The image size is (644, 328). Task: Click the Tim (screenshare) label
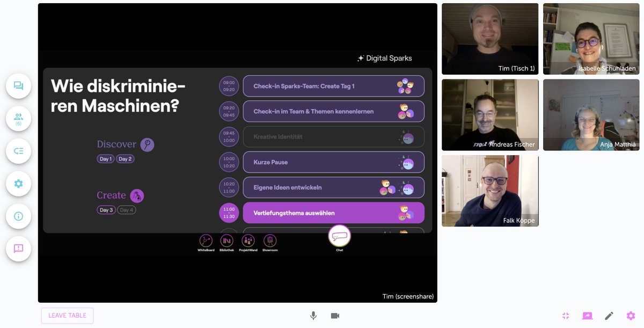tap(408, 296)
